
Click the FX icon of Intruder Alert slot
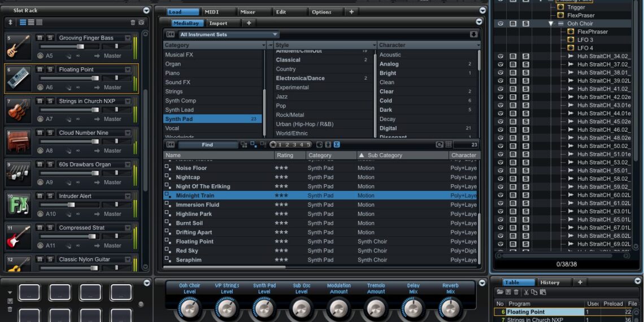[18, 205]
